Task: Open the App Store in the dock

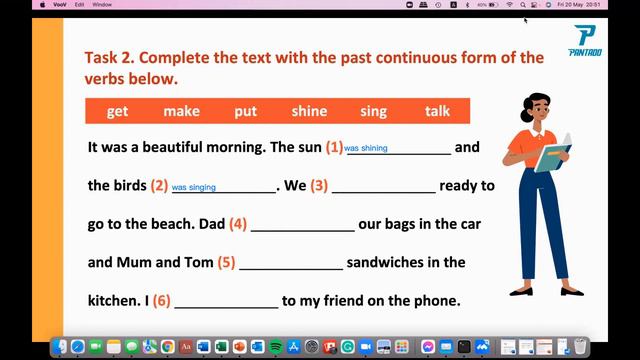Action: pyautogui.click(x=293, y=347)
